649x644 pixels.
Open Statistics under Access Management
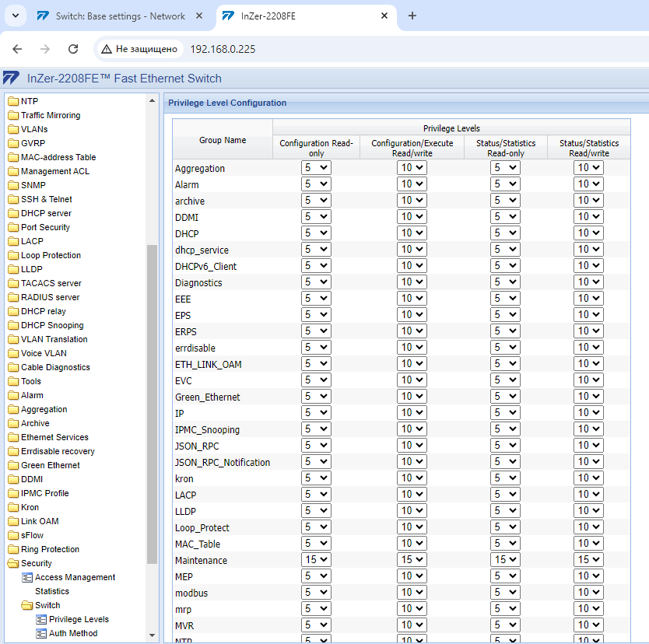click(x=52, y=591)
